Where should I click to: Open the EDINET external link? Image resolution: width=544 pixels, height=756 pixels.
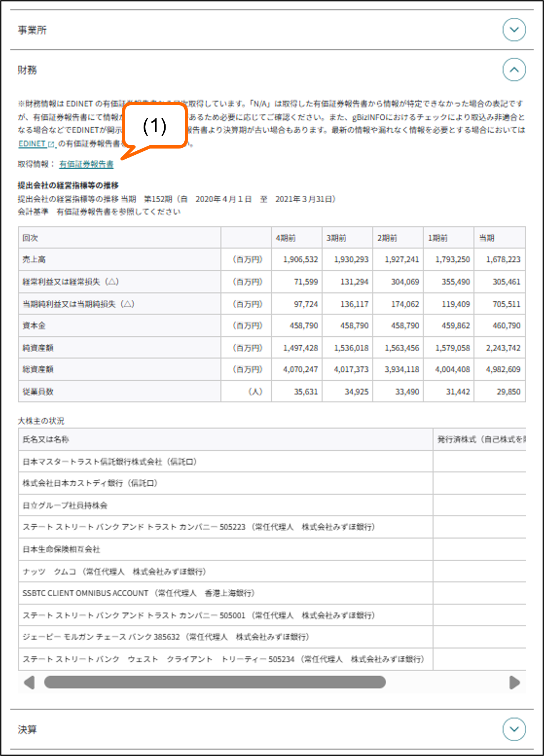(x=37, y=144)
